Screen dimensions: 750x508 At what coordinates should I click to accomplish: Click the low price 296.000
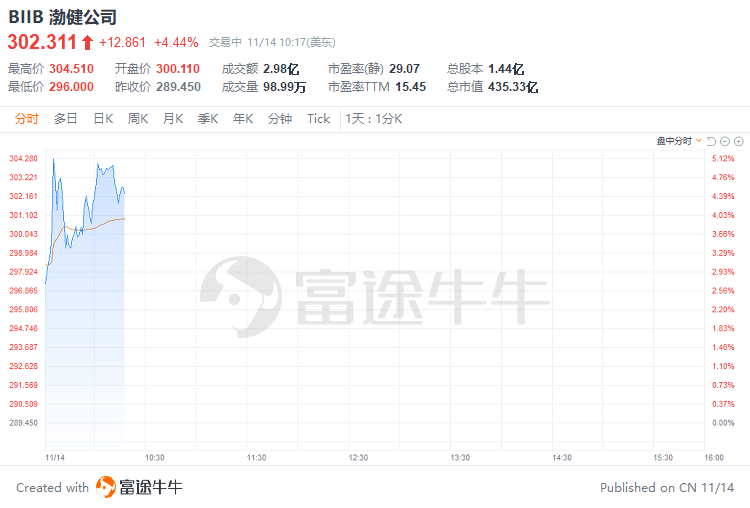(x=72, y=87)
